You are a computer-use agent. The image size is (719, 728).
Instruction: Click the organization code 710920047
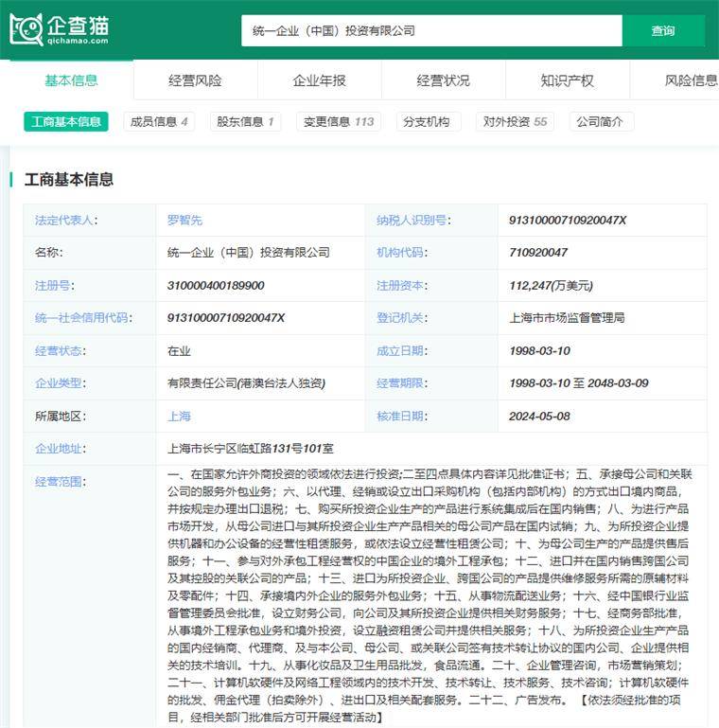click(x=538, y=253)
